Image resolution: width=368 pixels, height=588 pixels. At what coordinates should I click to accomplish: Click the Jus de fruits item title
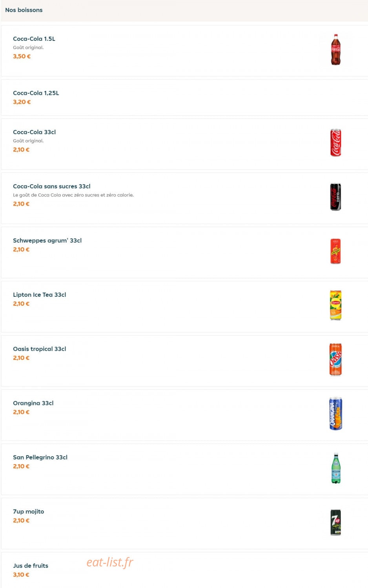tap(31, 566)
